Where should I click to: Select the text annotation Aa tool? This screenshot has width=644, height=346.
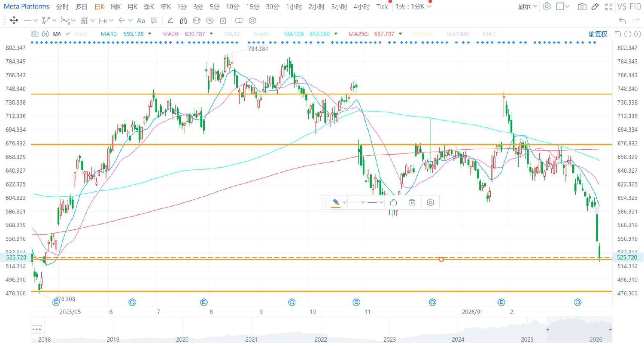click(140, 20)
